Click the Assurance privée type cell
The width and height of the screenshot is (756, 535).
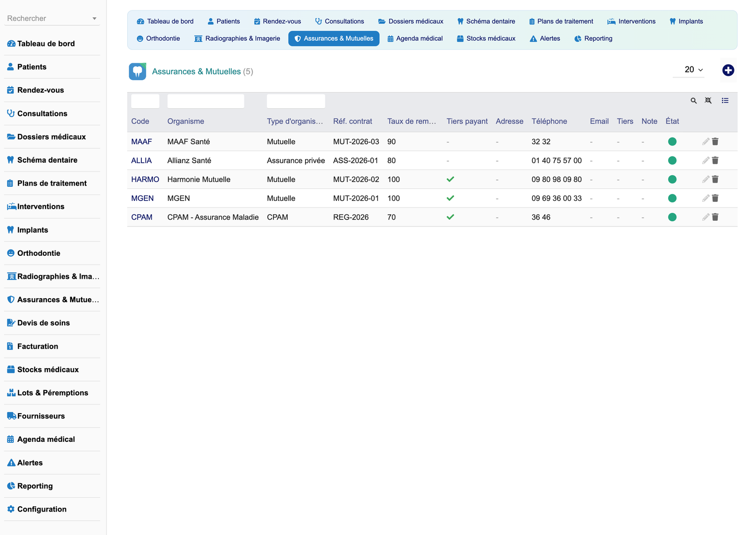[x=296, y=161]
